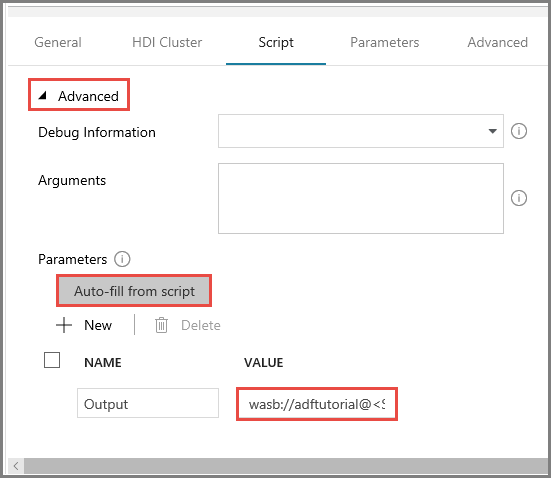Collapse the Advanced section triangle
Image resolution: width=551 pixels, height=478 pixels.
[43, 96]
